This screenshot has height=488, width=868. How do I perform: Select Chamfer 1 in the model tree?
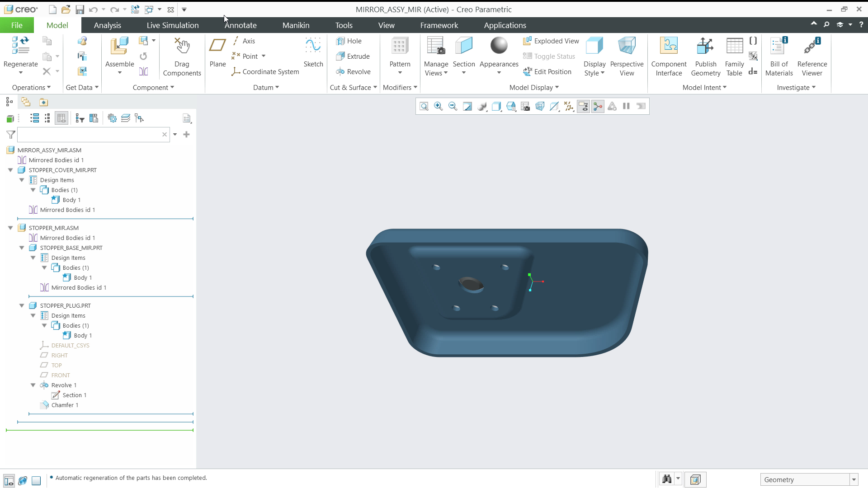click(x=65, y=405)
